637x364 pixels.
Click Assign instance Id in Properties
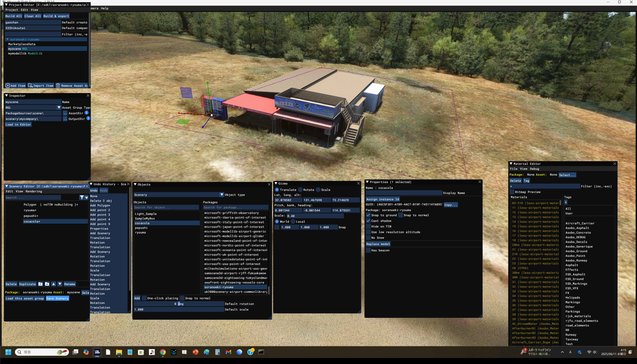pos(382,199)
